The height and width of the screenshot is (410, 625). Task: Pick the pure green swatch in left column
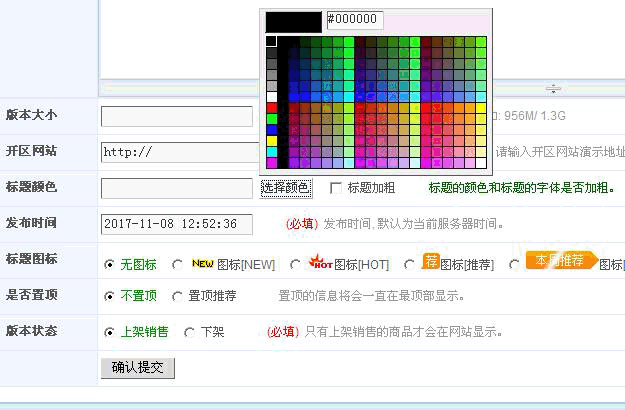click(271, 119)
